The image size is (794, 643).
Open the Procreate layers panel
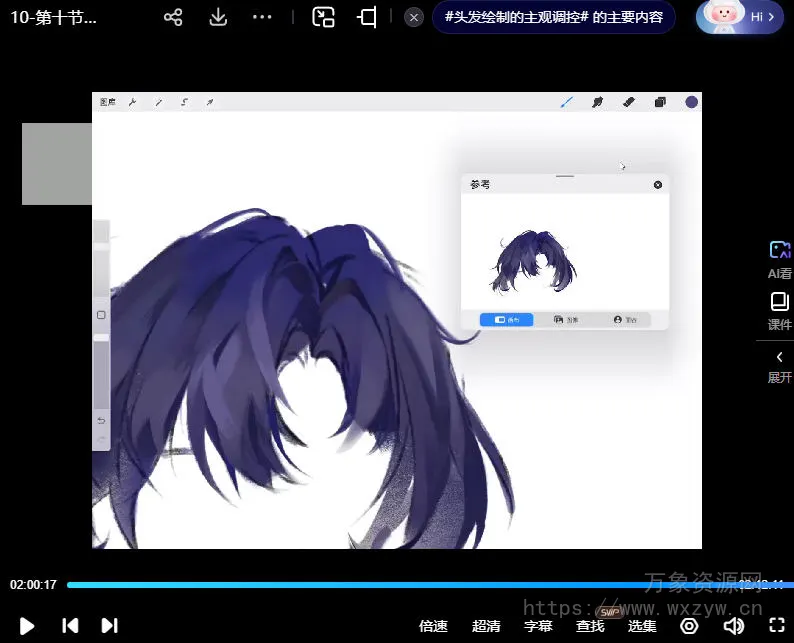point(660,102)
